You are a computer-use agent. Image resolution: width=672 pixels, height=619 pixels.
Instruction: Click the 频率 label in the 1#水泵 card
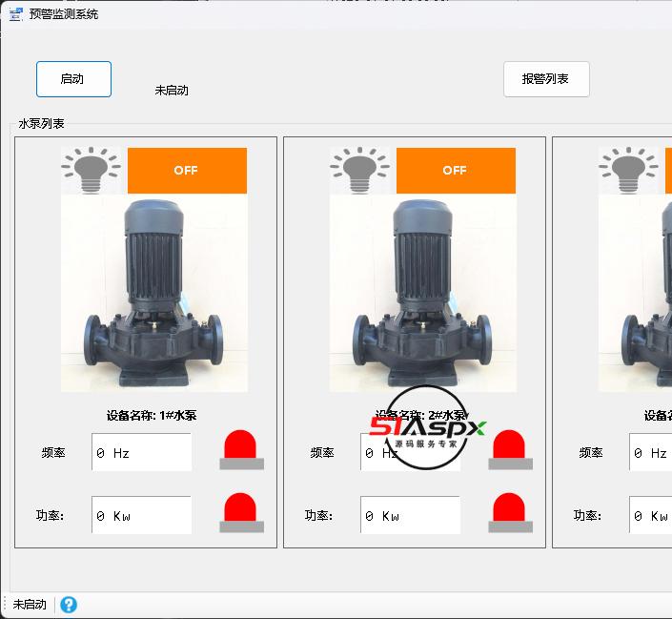point(53,452)
